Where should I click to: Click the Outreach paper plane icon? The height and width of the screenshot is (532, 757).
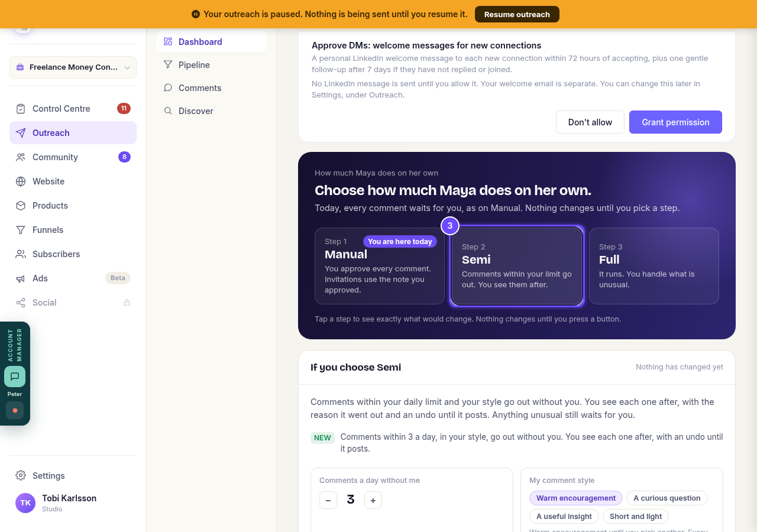(x=21, y=133)
